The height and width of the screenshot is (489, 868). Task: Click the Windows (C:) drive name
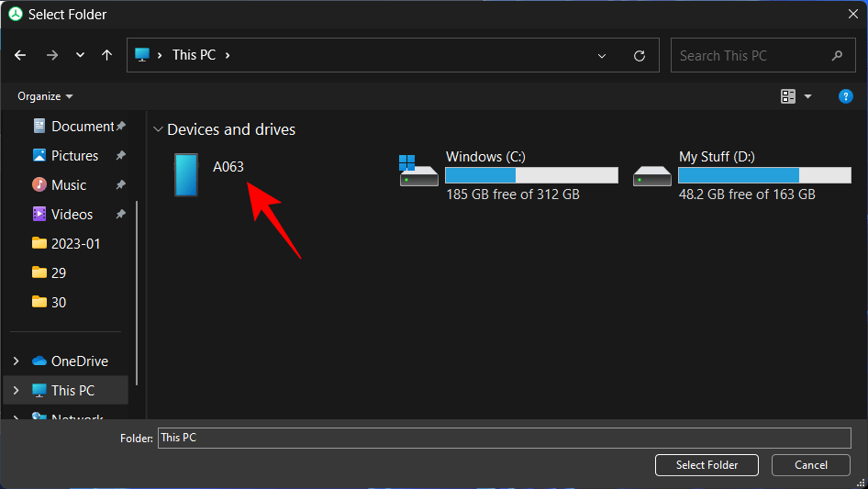[485, 157]
